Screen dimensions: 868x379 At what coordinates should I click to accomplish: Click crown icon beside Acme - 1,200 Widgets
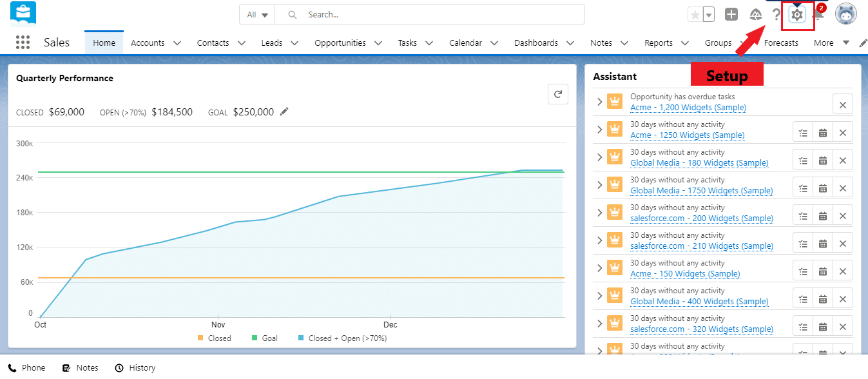[615, 102]
